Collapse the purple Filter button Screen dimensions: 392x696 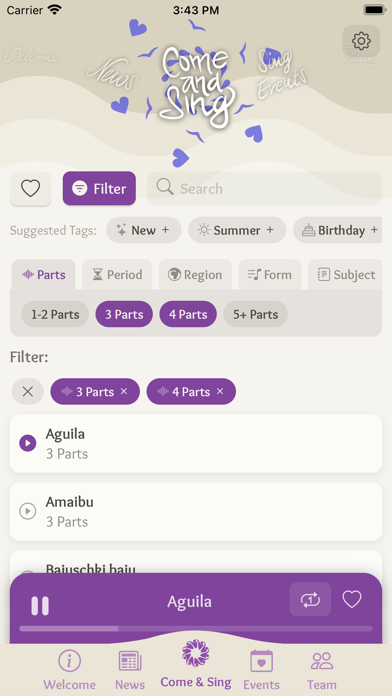99,189
